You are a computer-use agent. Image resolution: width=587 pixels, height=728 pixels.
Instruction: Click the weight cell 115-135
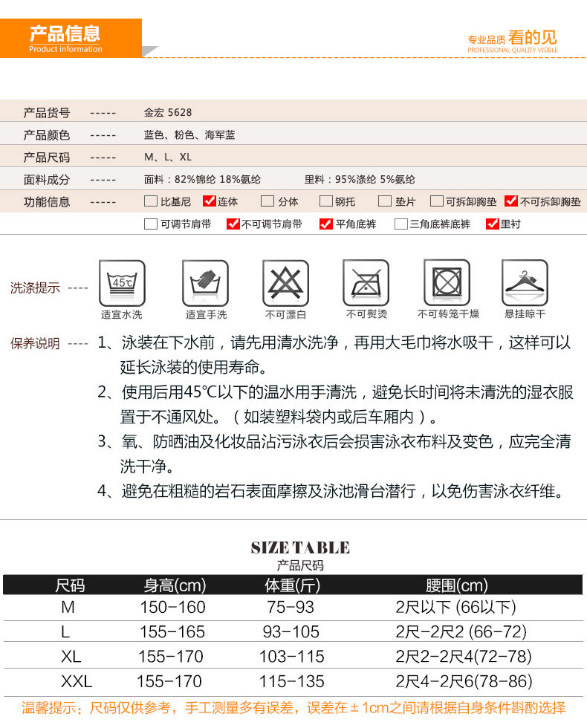click(291, 682)
